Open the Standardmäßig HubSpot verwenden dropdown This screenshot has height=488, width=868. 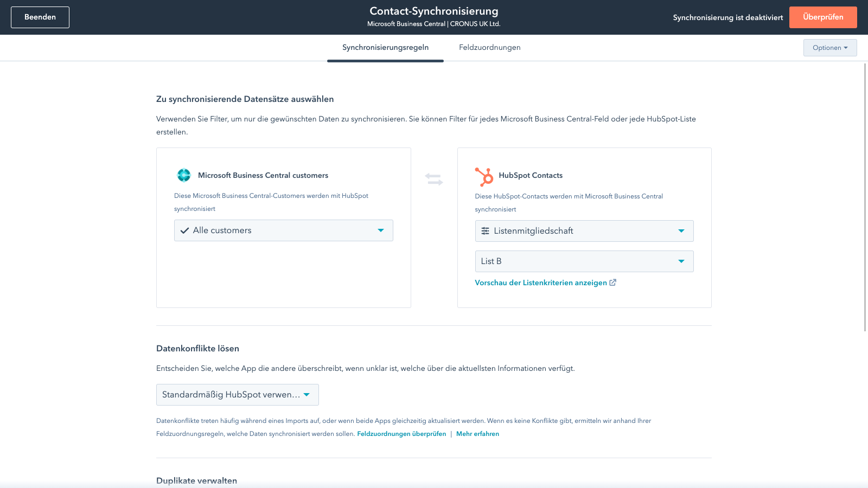tap(237, 395)
